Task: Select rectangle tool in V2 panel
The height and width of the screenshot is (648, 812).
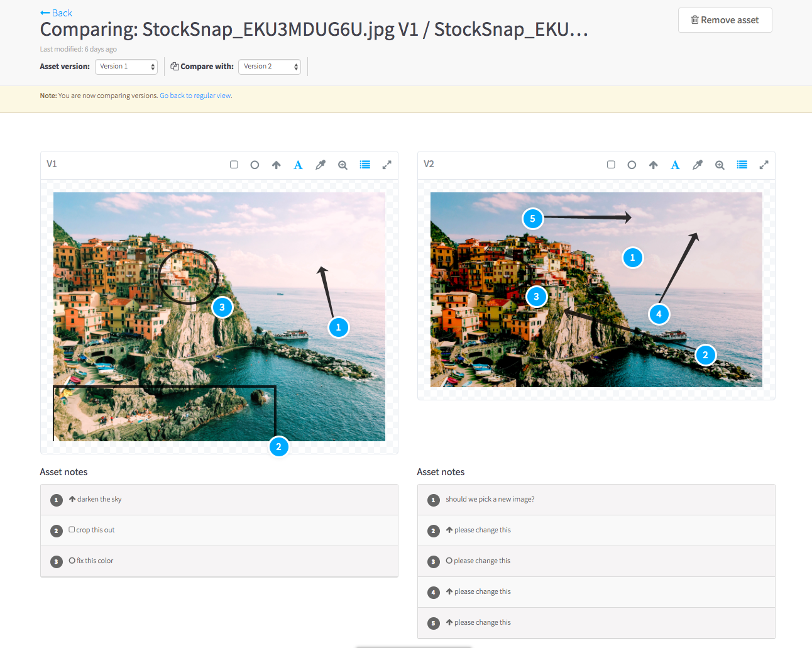Action: pyautogui.click(x=611, y=165)
